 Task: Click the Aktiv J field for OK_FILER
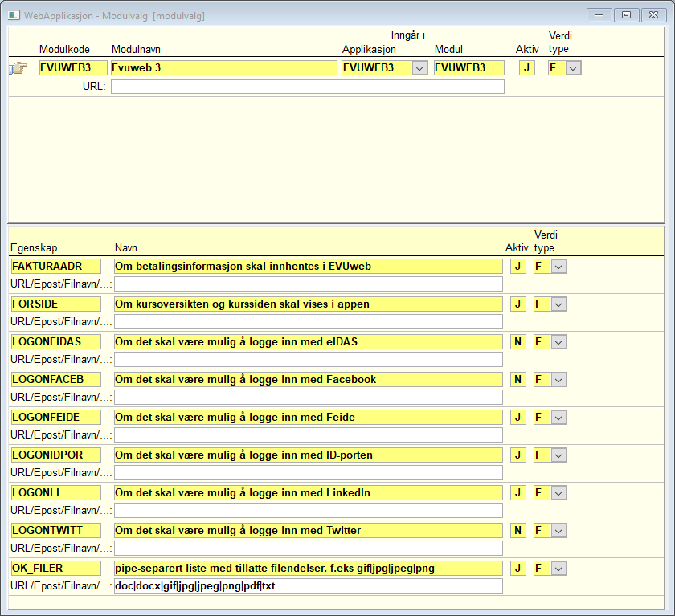coord(518,569)
